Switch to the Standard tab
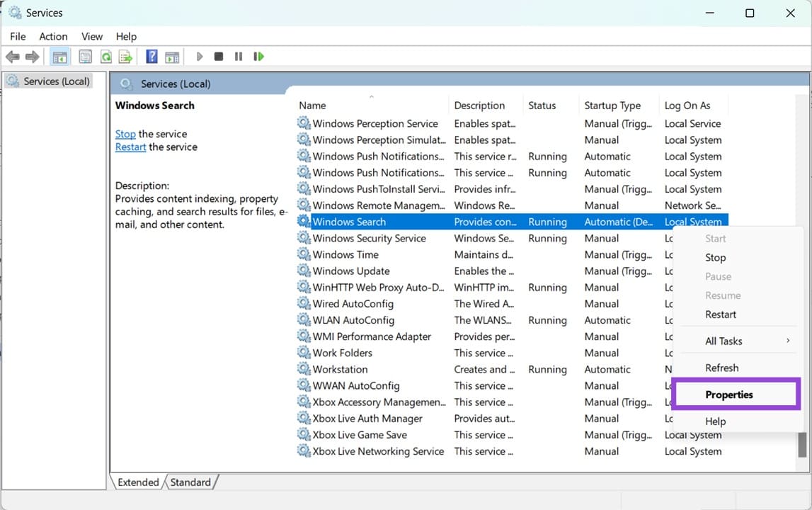 [190, 482]
